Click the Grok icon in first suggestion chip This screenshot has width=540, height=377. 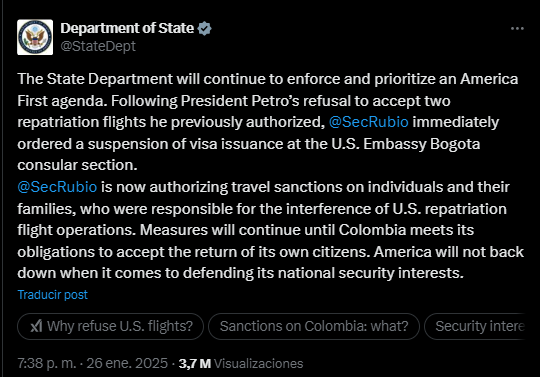point(36,326)
